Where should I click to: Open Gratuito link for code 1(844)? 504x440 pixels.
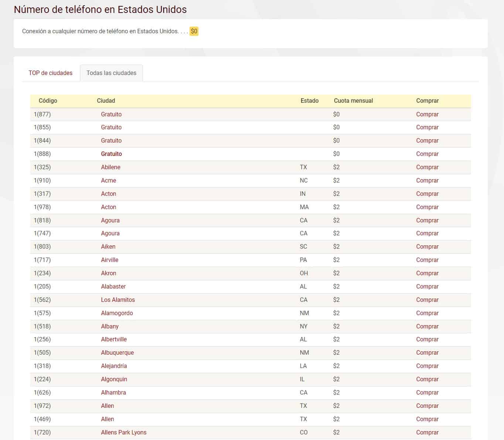111,140
